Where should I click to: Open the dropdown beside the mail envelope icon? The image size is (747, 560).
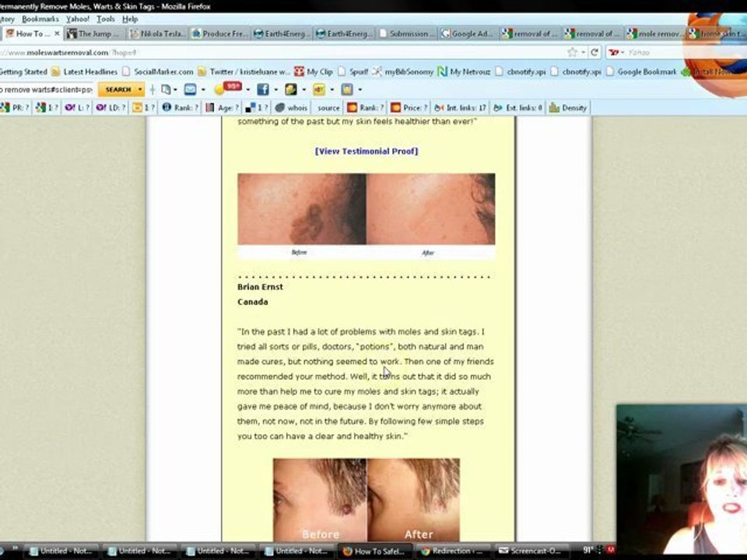pos(203,89)
